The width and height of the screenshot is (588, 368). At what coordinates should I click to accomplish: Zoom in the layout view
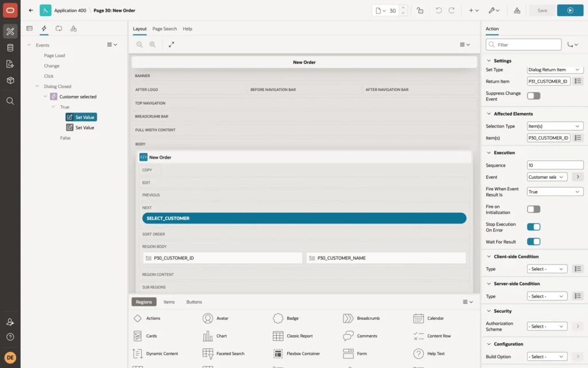pos(153,44)
